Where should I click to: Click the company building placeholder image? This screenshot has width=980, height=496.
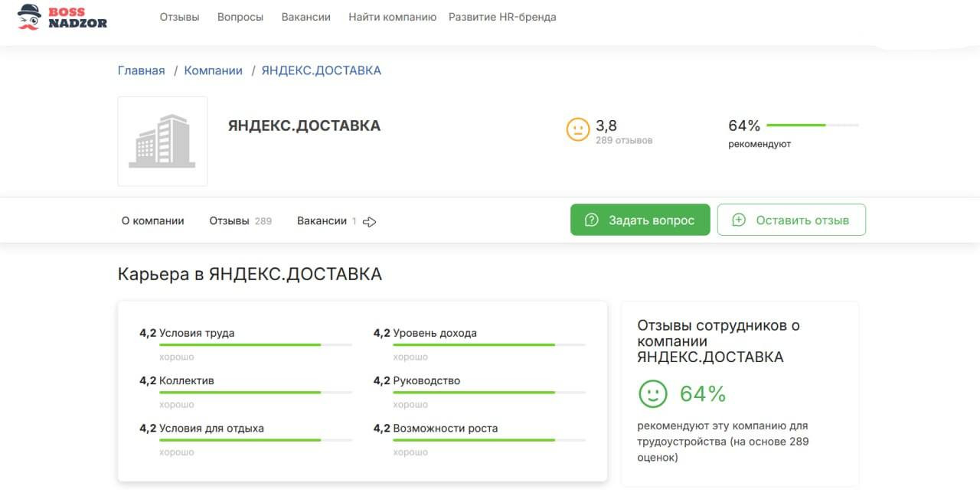(x=162, y=141)
